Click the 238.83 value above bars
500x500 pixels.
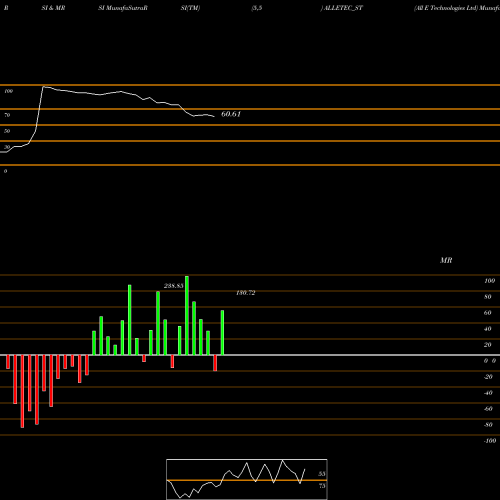(174, 286)
